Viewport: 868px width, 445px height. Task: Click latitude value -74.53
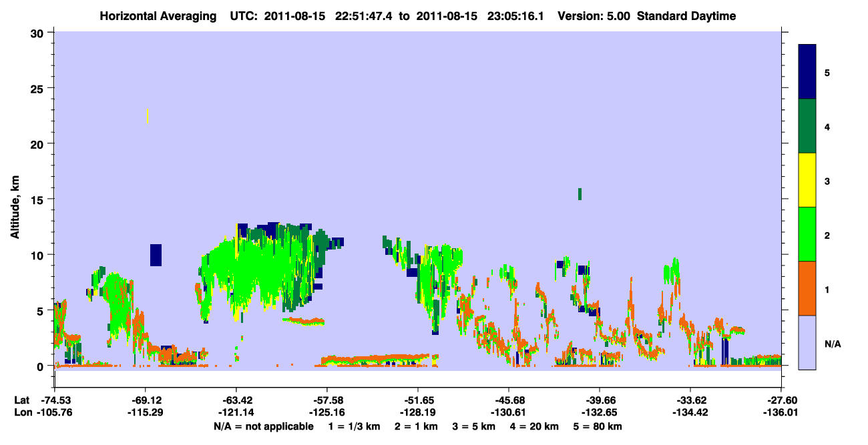[x=55, y=400]
